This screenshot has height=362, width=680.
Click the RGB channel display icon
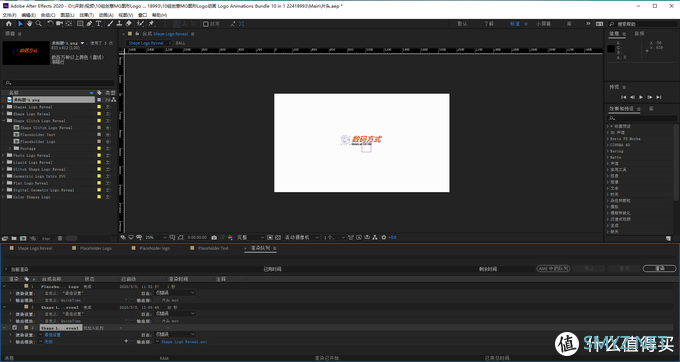point(230,238)
